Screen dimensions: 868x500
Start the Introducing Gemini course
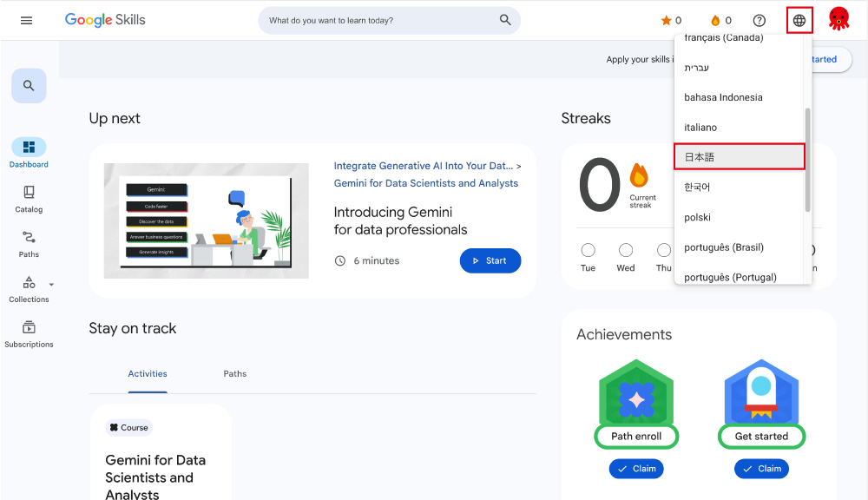click(490, 260)
